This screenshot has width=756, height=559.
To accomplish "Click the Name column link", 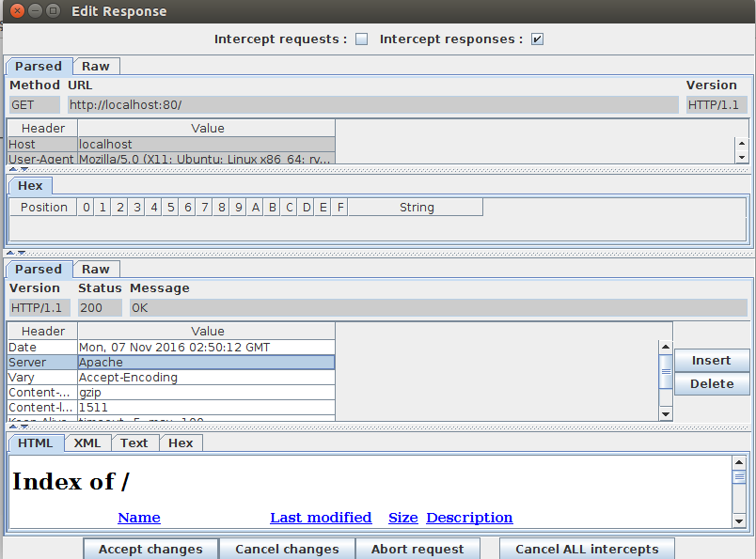I will [x=139, y=517].
